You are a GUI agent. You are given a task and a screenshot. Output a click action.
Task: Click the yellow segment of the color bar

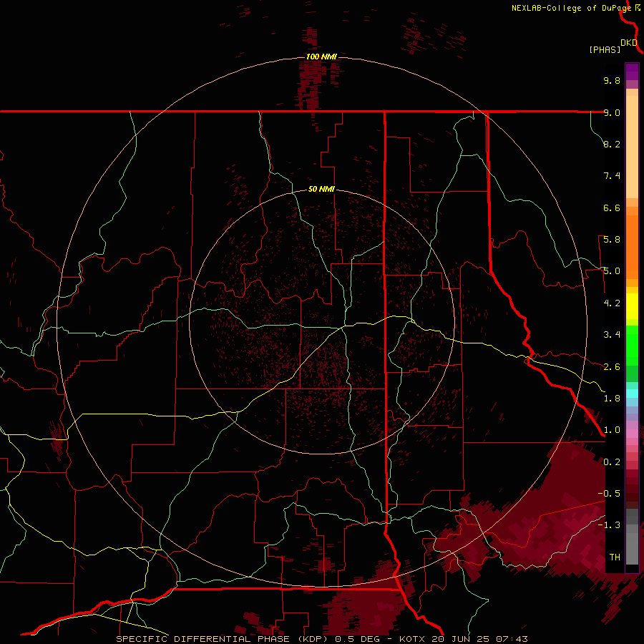(x=632, y=306)
